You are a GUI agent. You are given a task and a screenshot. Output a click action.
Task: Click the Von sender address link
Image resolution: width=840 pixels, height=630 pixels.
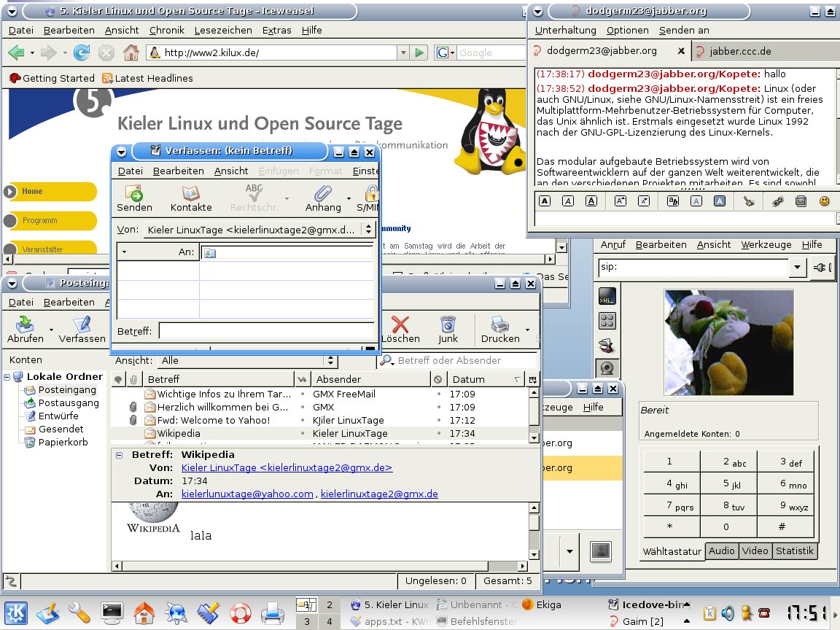point(287,467)
